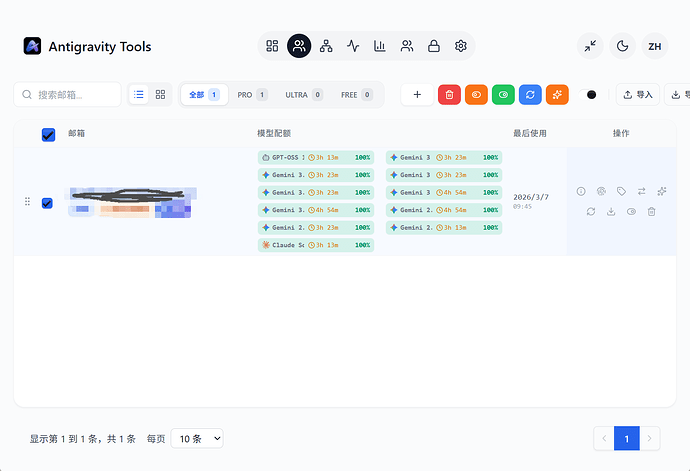
Task: Click the Antigravity Tools title text
Action: pyautogui.click(x=100, y=47)
